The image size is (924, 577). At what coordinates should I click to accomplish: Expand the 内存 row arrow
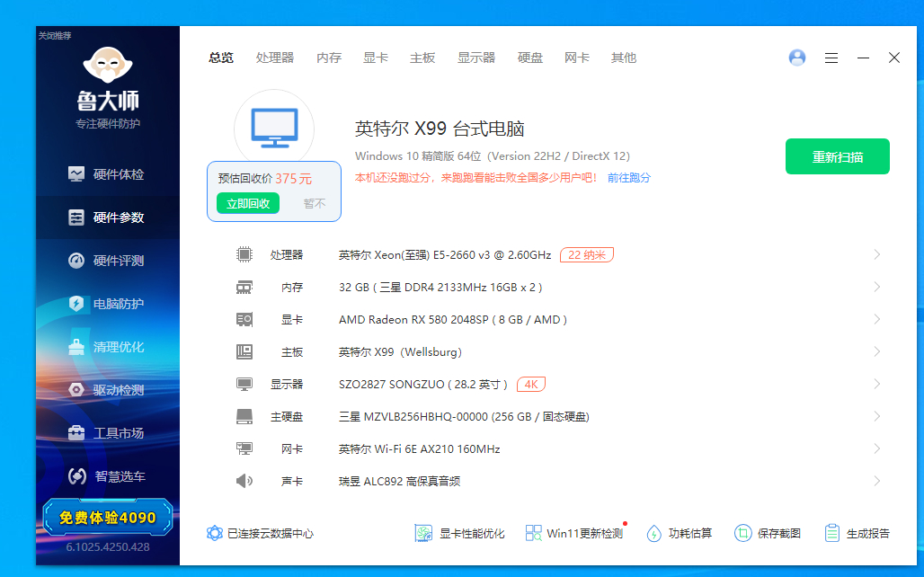(877, 287)
